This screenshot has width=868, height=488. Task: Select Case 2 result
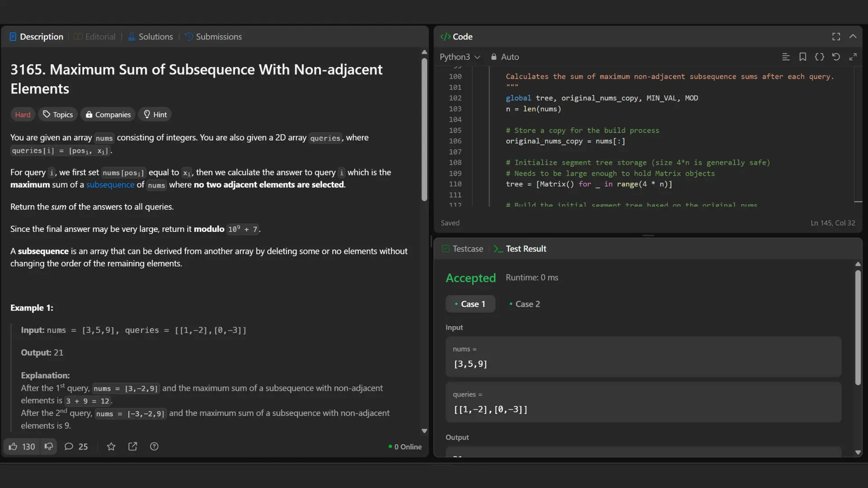click(x=524, y=304)
